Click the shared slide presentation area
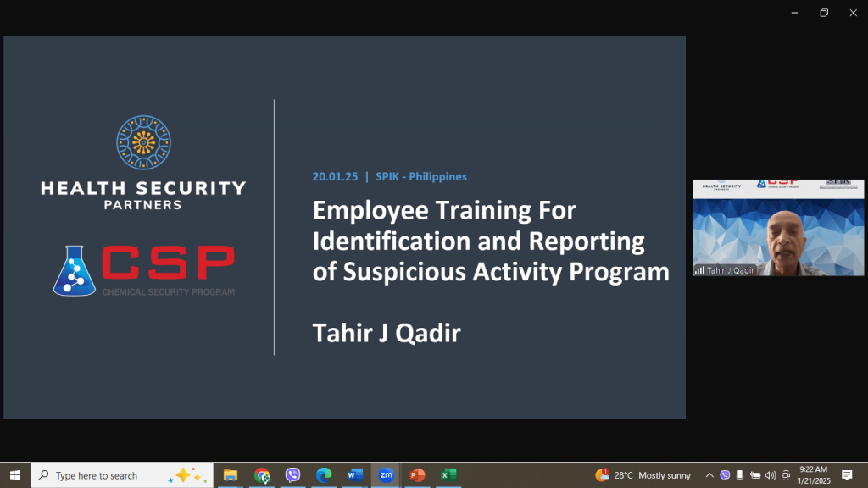This screenshot has width=868, height=488. click(x=344, y=227)
